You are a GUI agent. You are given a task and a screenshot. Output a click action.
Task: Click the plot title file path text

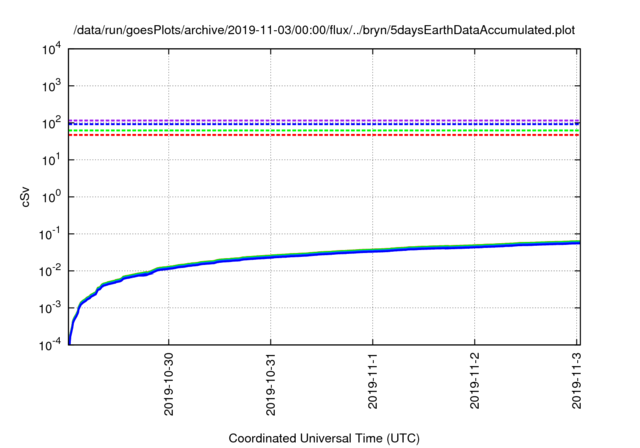pos(324,30)
